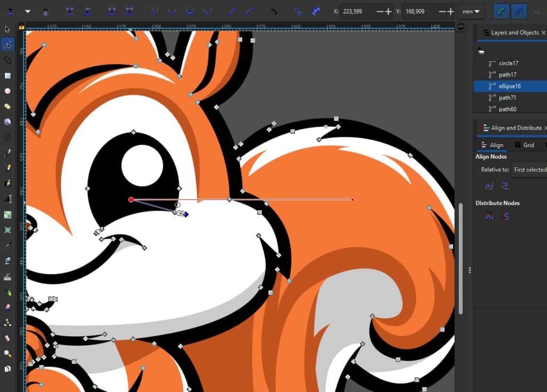Delete segment between two nodes
The height and width of the screenshot is (392, 547).
pyautogui.click(x=129, y=12)
